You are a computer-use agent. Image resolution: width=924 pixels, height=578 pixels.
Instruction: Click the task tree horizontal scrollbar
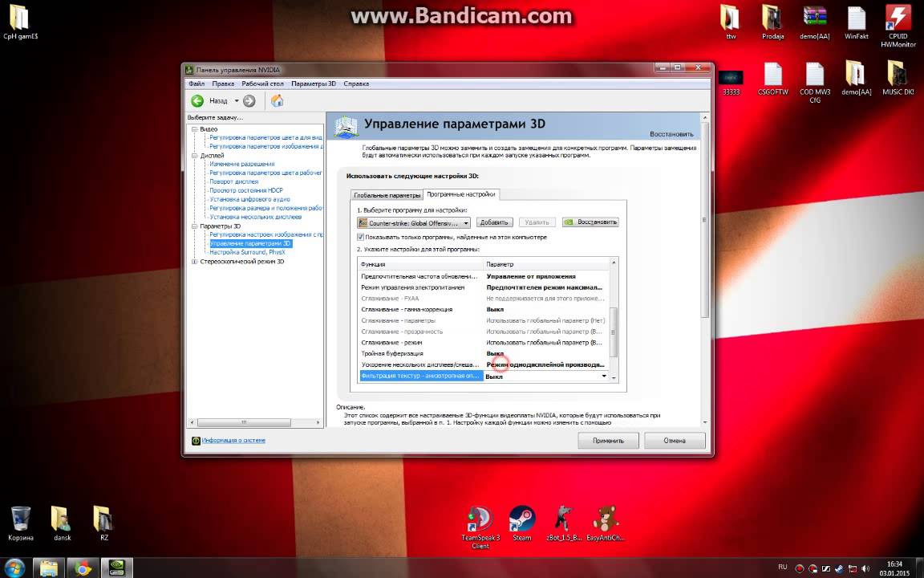tap(243, 422)
